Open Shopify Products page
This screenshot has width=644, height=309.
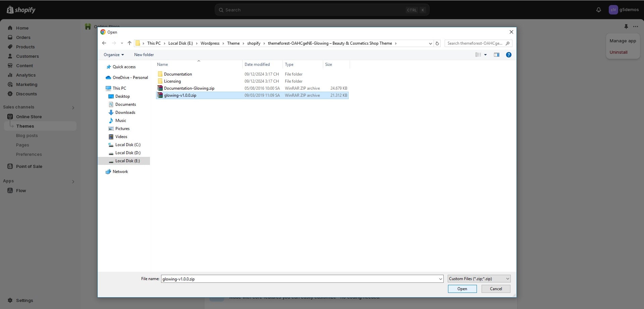25,47
